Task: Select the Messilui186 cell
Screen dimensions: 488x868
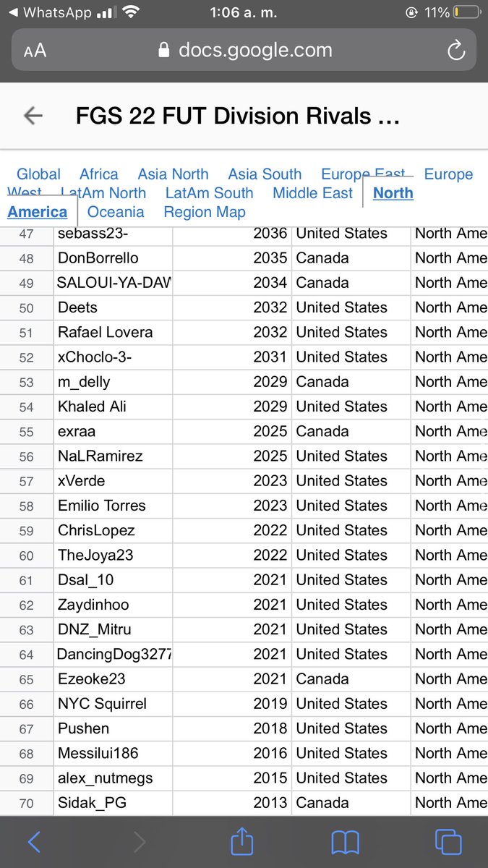Action: (113, 753)
